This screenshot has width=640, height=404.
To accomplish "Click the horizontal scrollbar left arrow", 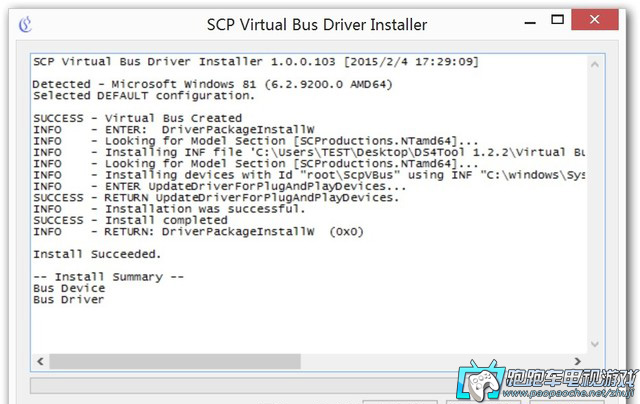I will pyautogui.click(x=40, y=361).
